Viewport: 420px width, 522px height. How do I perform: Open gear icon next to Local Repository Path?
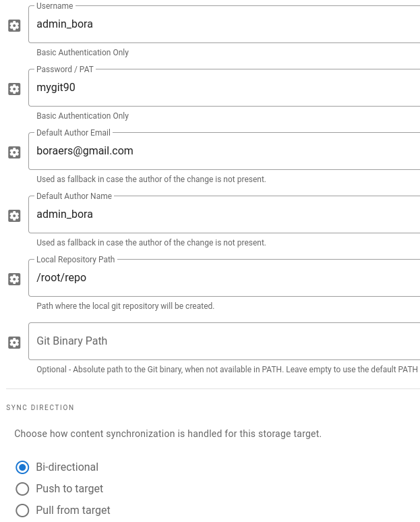click(x=14, y=279)
